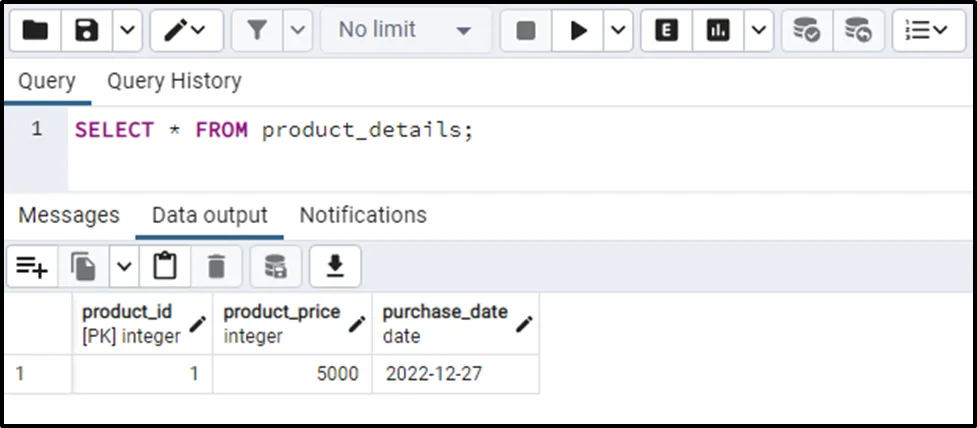Image resolution: width=977 pixels, height=428 pixels.
Task: Open the Notifications tab
Action: [363, 215]
